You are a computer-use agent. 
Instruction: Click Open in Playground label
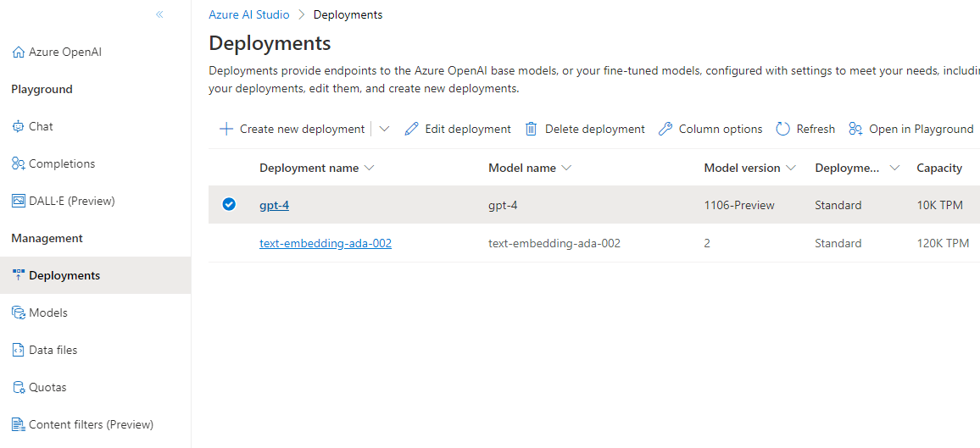click(922, 130)
